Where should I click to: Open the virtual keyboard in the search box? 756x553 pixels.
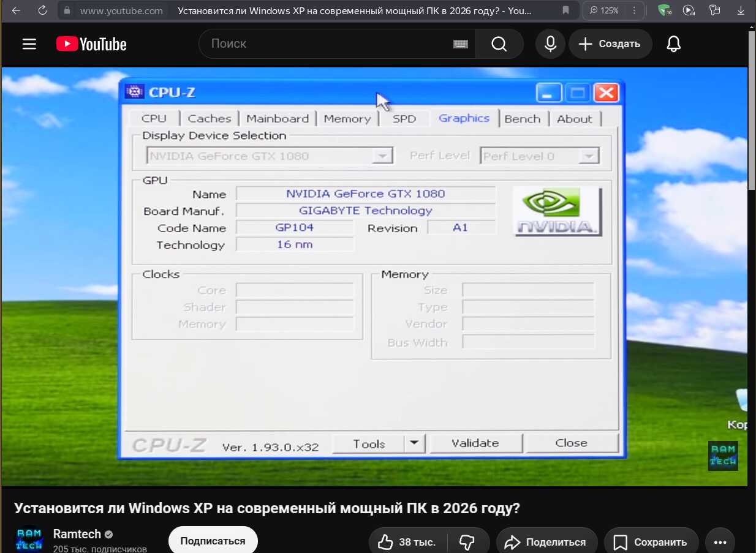460,43
